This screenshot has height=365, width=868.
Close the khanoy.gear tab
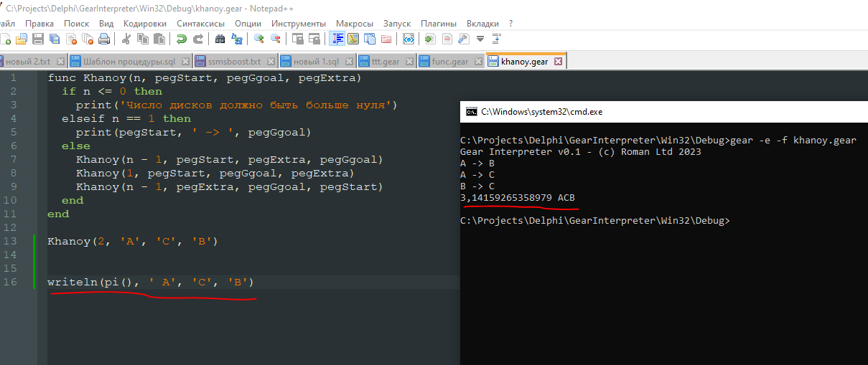click(558, 62)
